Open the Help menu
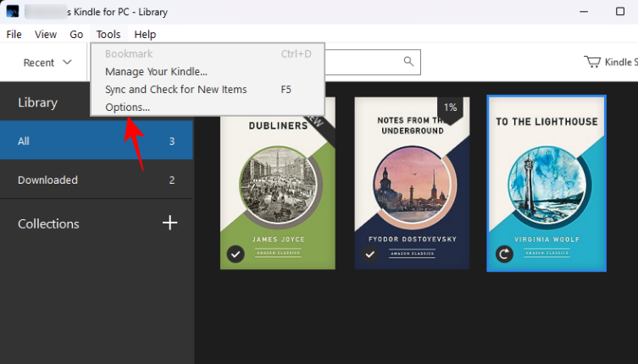638x364 pixels. pyautogui.click(x=145, y=35)
